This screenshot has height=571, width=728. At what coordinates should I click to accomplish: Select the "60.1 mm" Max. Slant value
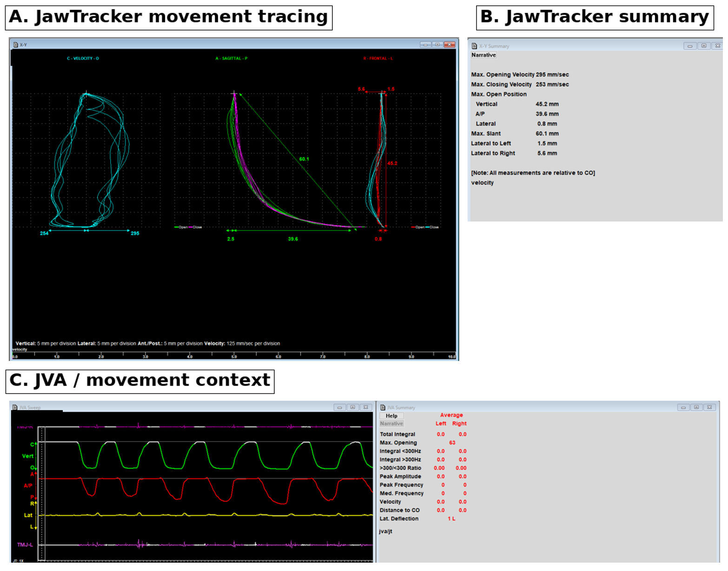click(547, 133)
